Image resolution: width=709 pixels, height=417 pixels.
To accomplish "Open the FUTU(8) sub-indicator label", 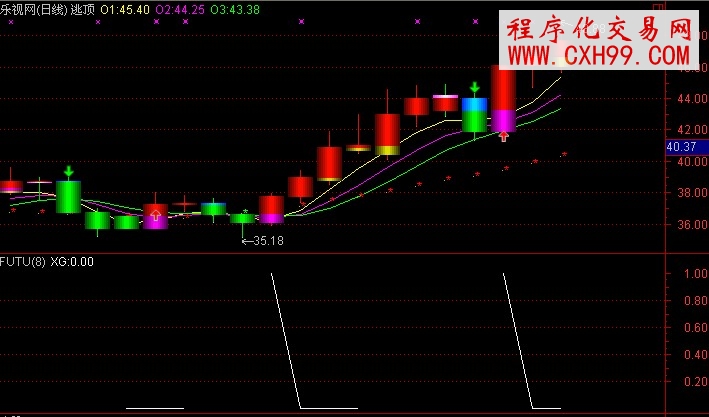I will [23, 262].
